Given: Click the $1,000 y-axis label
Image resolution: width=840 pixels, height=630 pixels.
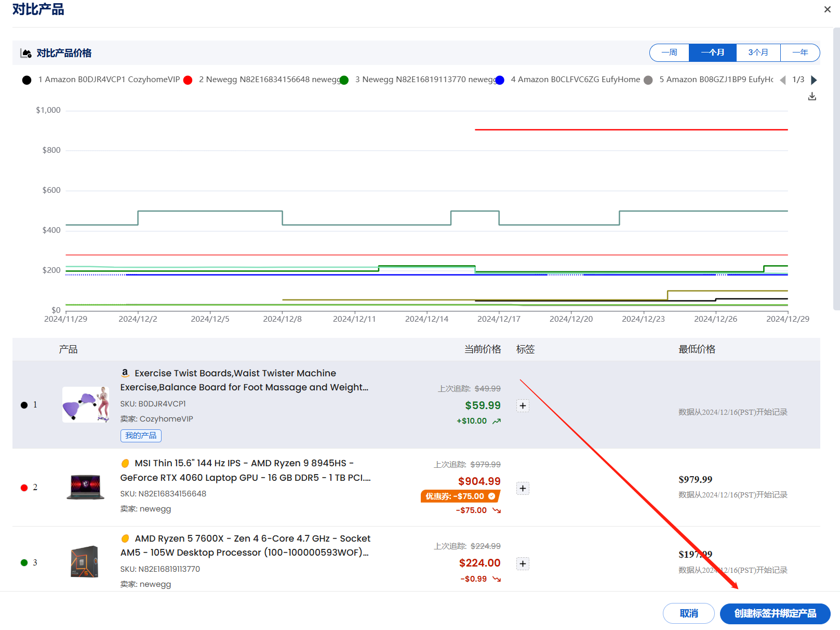Looking at the screenshot, I should click(x=48, y=110).
